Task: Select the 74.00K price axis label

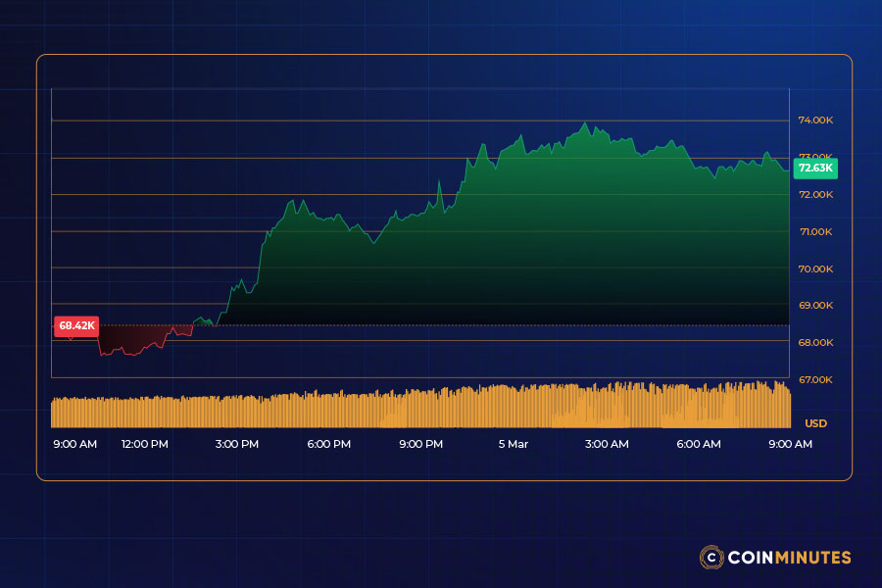Action: [815, 119]
